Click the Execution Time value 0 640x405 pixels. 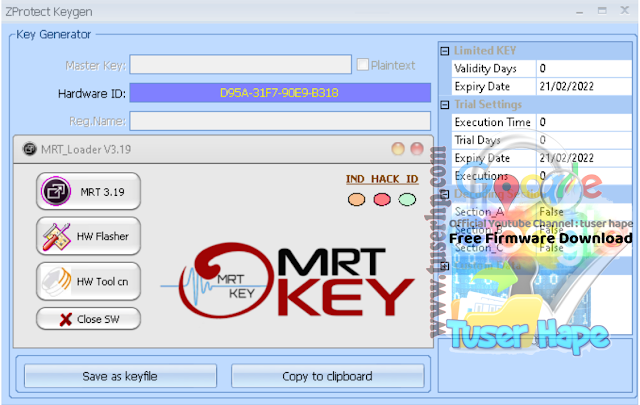[x=584, y=122]
